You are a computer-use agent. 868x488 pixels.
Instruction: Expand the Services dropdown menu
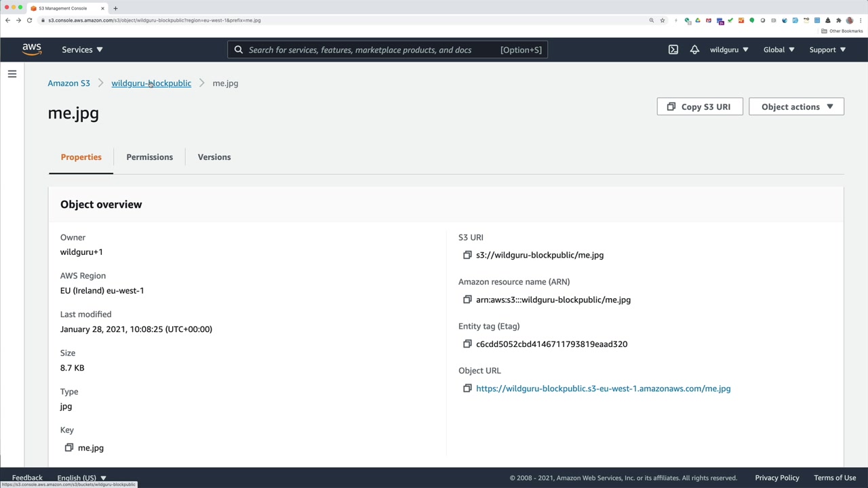click(x=82, y=49)
